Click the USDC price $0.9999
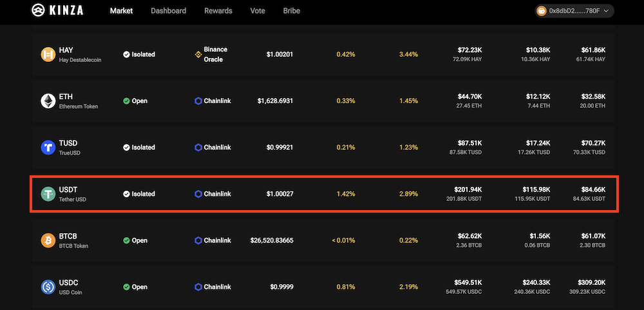This screenshot has height=310, width=644. coord(282,287)
